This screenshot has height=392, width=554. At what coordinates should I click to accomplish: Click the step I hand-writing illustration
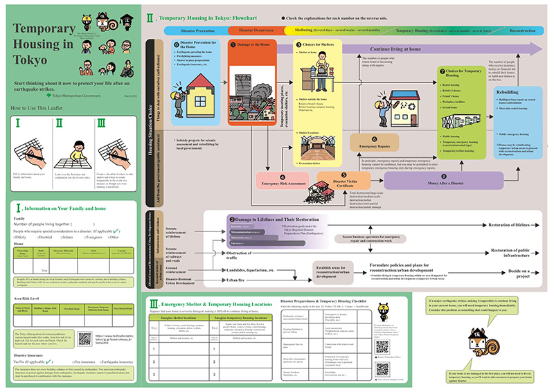coord(30,154)
